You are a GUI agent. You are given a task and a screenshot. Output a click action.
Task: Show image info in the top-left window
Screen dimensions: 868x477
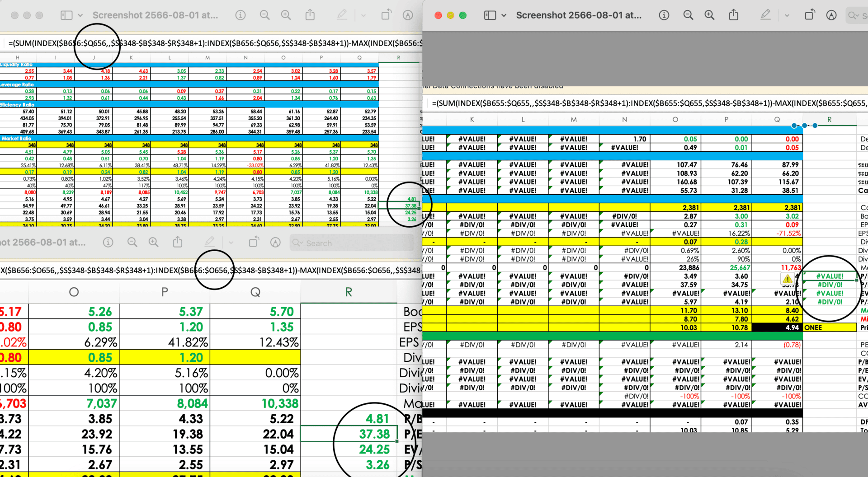pos(241,15)
